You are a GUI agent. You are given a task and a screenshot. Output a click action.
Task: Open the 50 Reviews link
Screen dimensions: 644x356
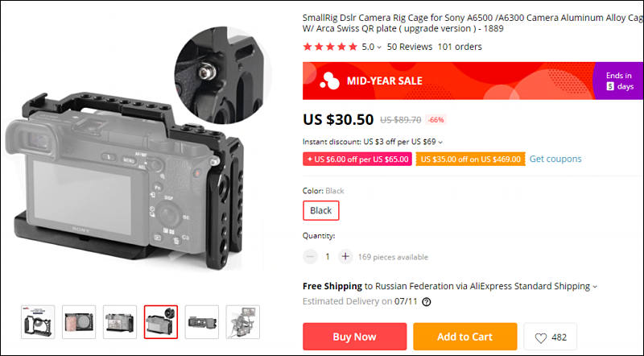point(410,47)
